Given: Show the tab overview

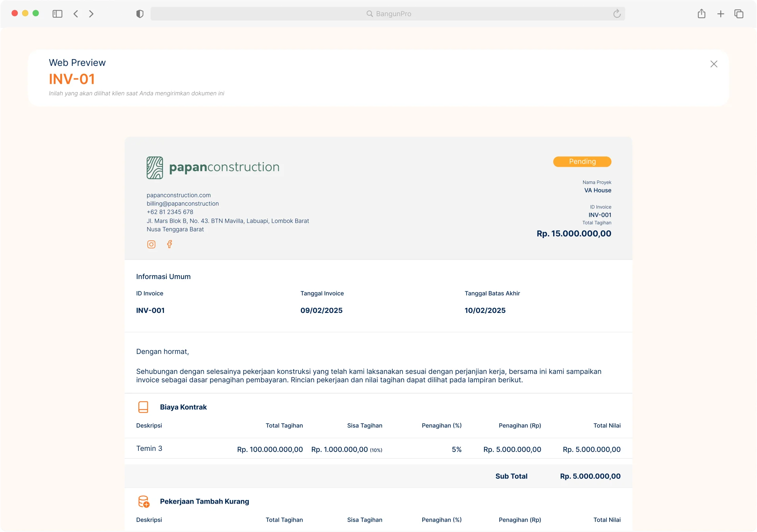Looking at the screenshot, I should 739,13.
